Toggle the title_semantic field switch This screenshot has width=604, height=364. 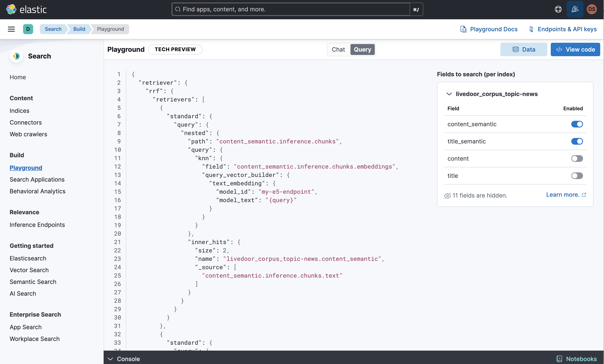coord(577,141)
